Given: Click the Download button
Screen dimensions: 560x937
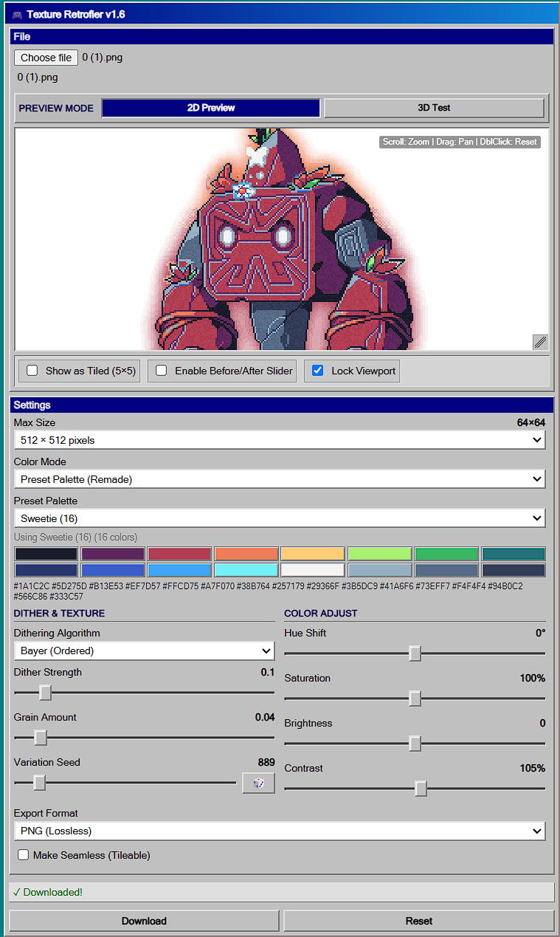Looking at the screenshot, I should (x=144, y=921).
